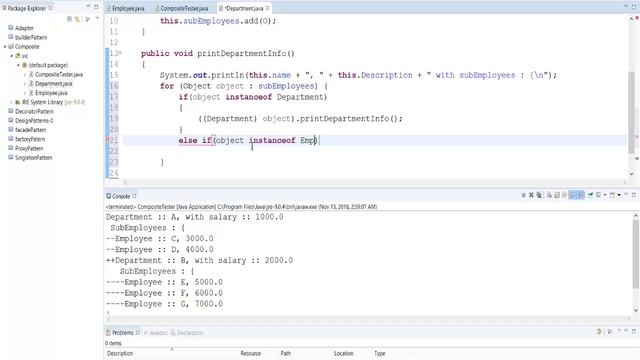Click the Console vertical scrollbar thumb
Screen dimensions: 640x360
pyautogui.click(x=636, y=254)
